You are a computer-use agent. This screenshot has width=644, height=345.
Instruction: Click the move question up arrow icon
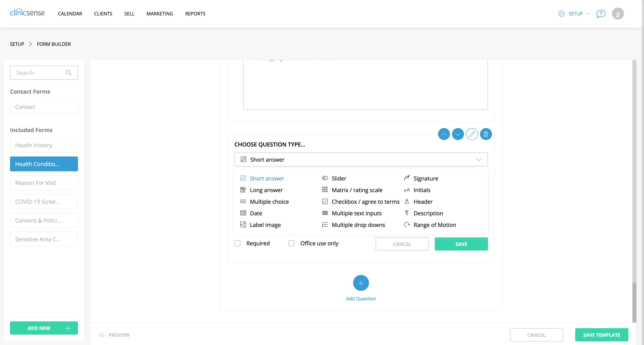(444, 134)
